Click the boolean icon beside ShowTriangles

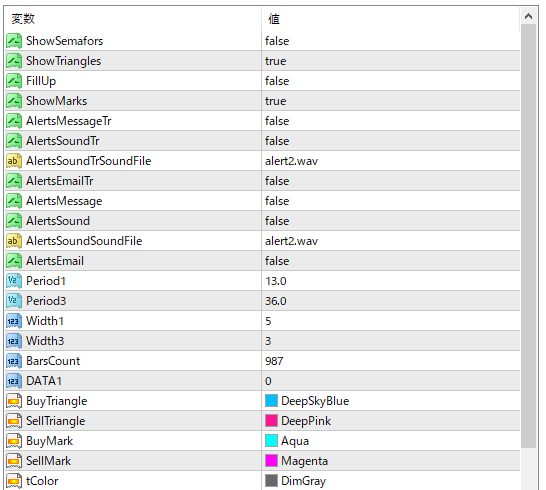(14, 61)
